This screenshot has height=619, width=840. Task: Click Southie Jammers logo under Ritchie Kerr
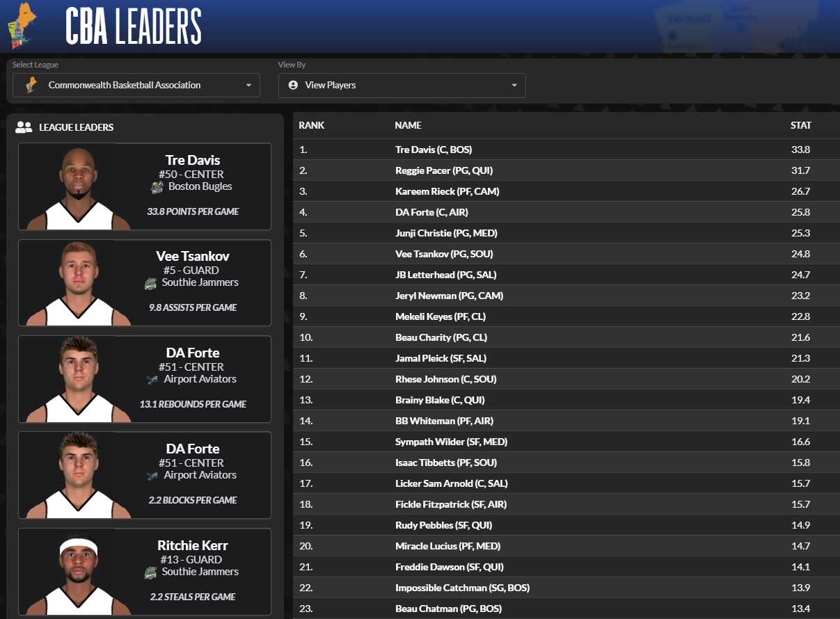(150, 572)
